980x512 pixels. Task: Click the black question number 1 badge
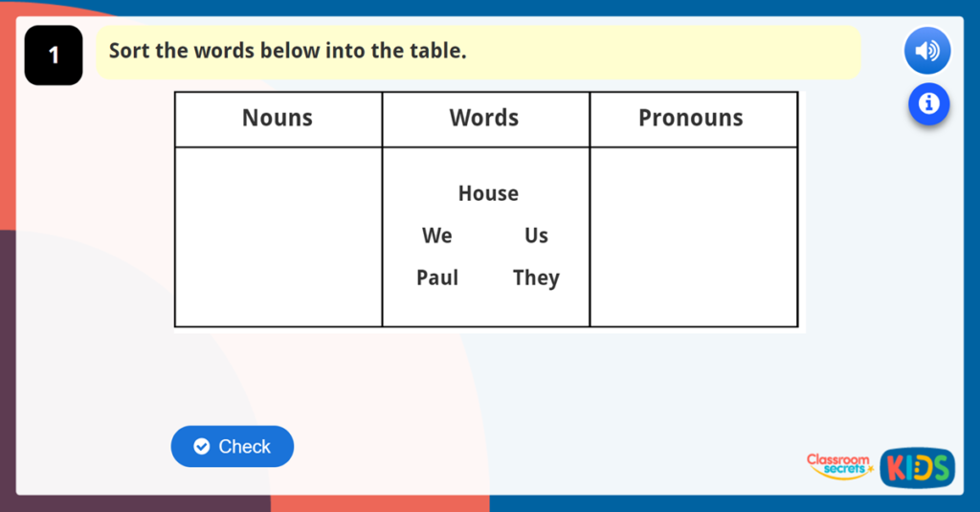tap(54, 56)
